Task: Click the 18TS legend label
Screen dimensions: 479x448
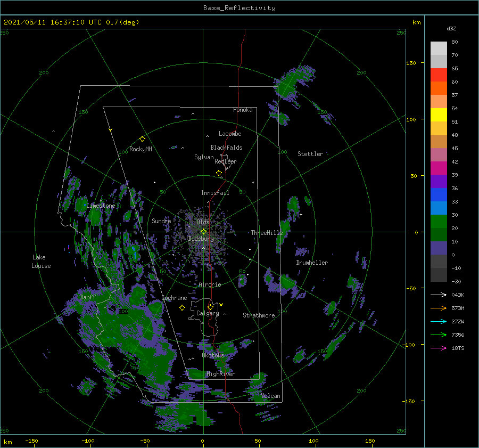Action: 458,348
